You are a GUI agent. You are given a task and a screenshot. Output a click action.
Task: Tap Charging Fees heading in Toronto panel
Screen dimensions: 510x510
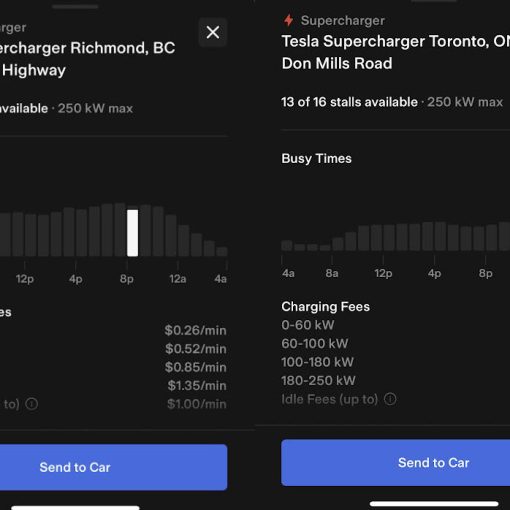325,307
